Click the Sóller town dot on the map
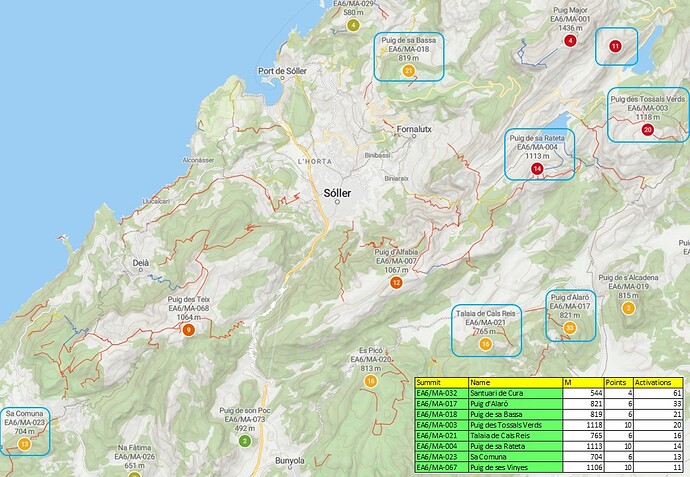Viewport: 690px width, 477px height. [x=338, y=202]
